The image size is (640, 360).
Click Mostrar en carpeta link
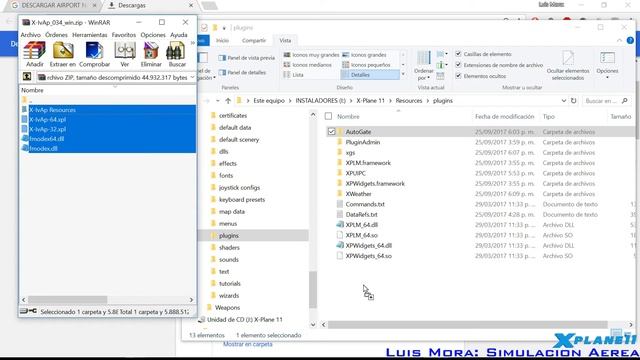[x=248, y=344]
